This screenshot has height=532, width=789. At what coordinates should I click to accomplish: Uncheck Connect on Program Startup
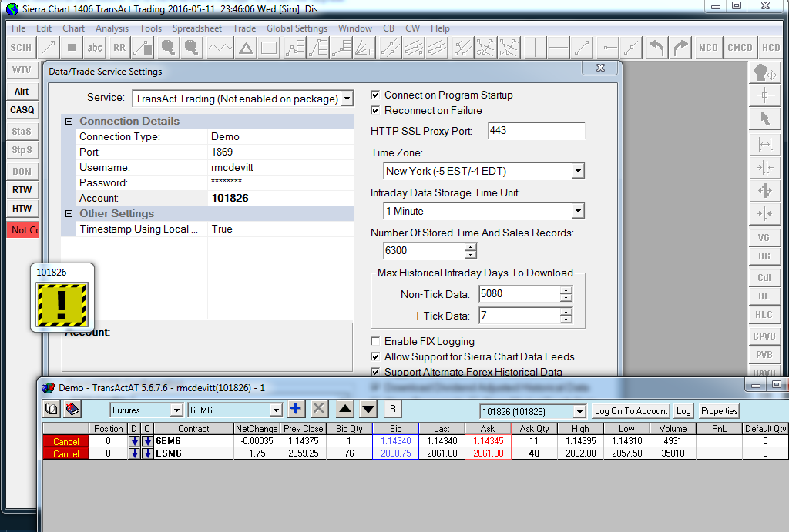[x=376, y=95]
